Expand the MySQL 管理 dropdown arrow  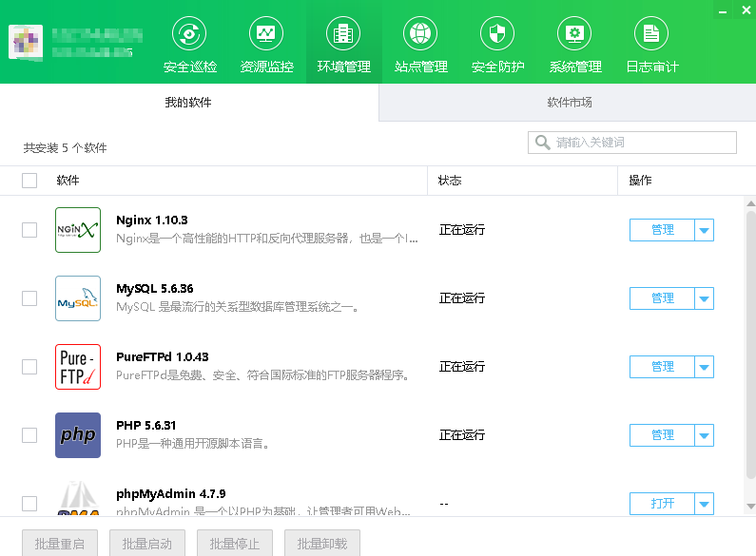(704, 298)
